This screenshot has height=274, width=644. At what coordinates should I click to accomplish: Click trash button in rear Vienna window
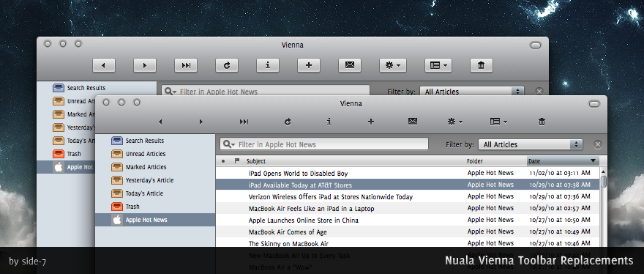tap(482, 65)
